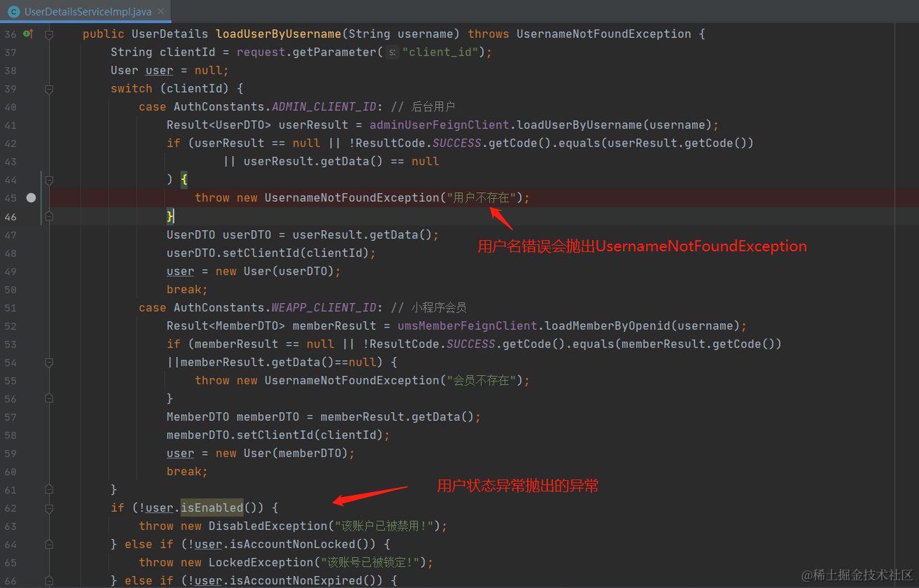This screenshot has width=919, height=588.
Task: Click request.getParameter on line 37
Action: (x=307, y=52)
